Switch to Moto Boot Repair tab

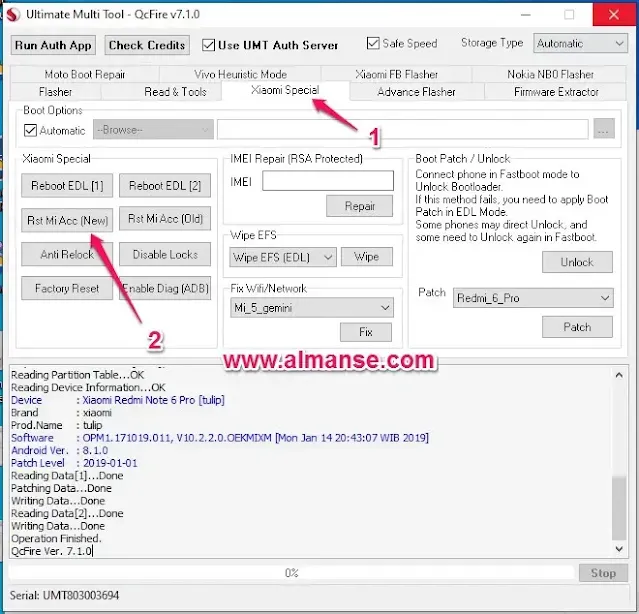[85, 74]
